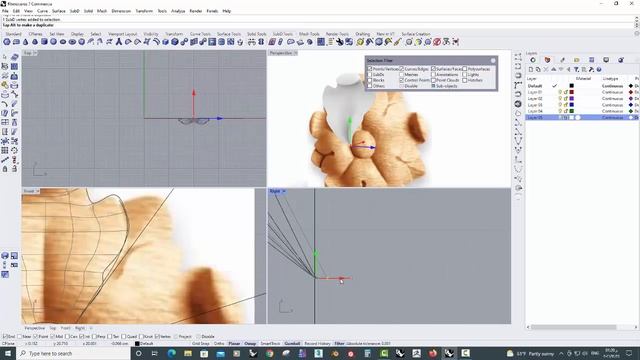This screenshot has height=360, width=640.
Task: Click the blue Help icon in Layers toolbar
Action: 599,69
